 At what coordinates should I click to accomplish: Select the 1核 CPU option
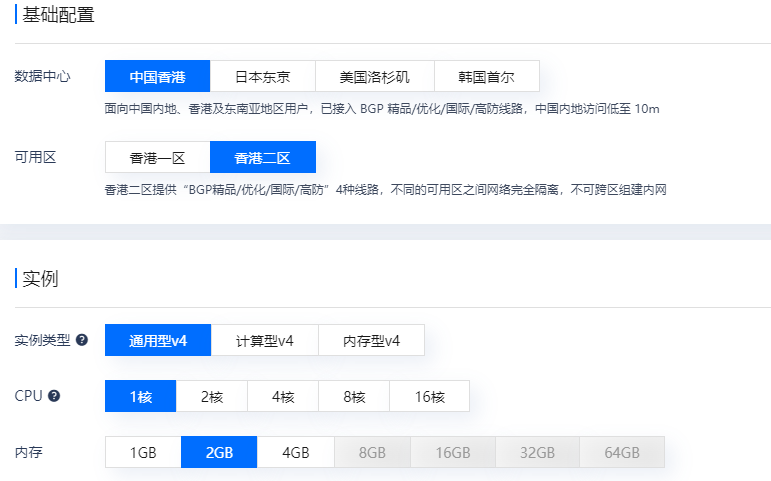tap(141, 396)
